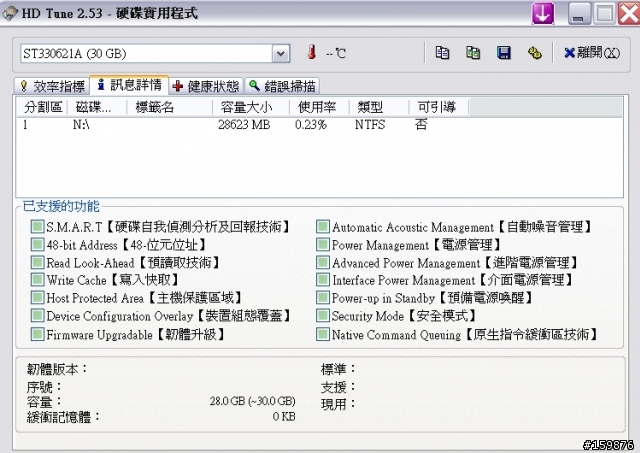Click the 容量大小 capacity column header

[251, 107]
